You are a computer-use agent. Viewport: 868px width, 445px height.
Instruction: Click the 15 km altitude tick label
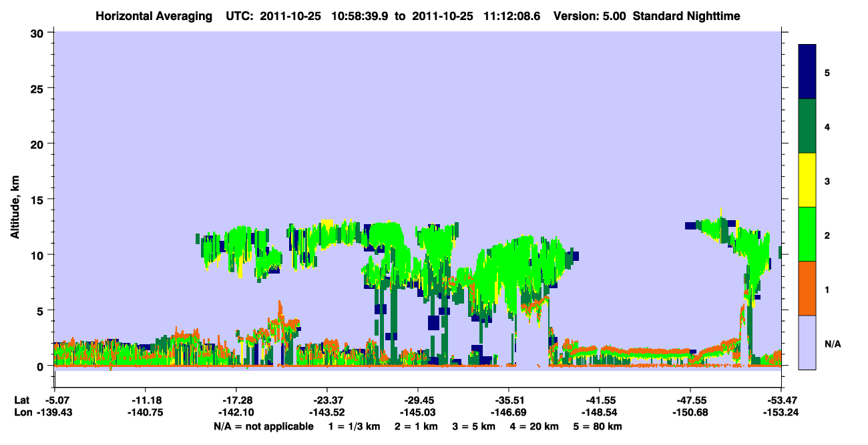(x=39, y=199)
